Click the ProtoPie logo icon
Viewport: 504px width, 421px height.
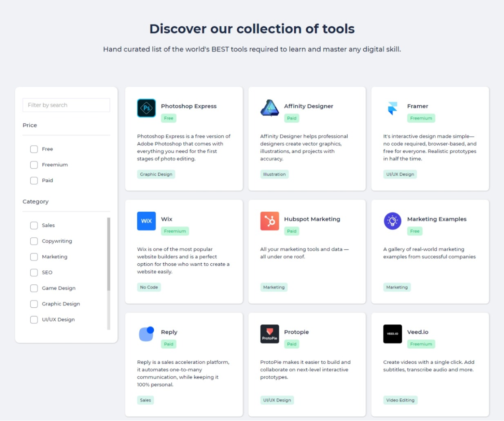click(x=269, y=334)
